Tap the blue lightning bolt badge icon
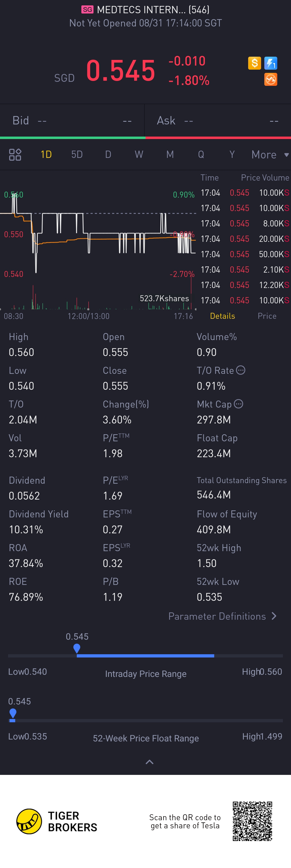The width and height of the screenshot is (291, 868). [271, 63]
